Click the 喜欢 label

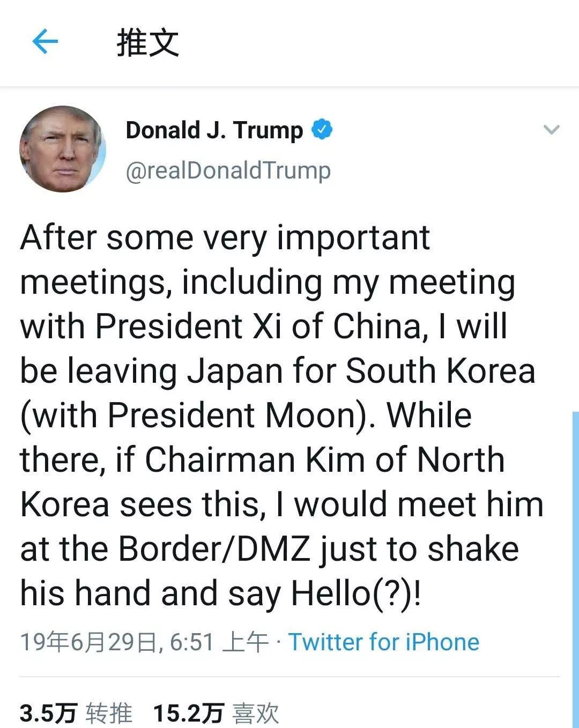(256, 714)
